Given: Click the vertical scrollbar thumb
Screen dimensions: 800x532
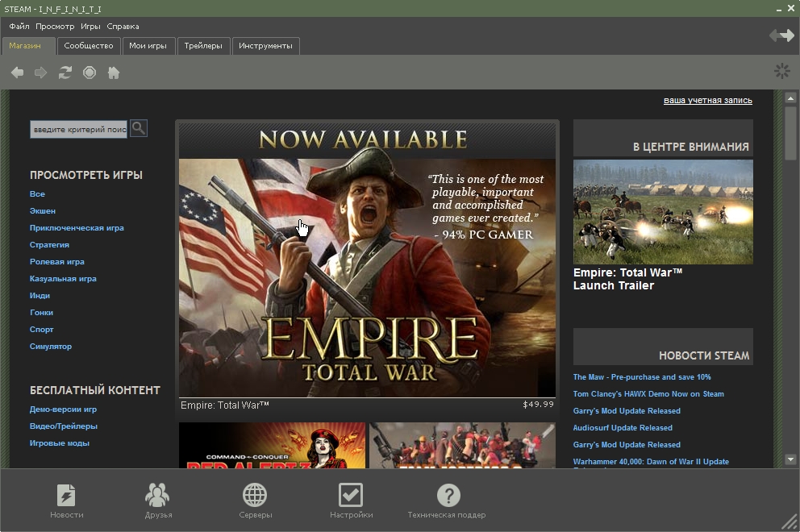Looking at the screenshot, I should click(x=790, y=133).
